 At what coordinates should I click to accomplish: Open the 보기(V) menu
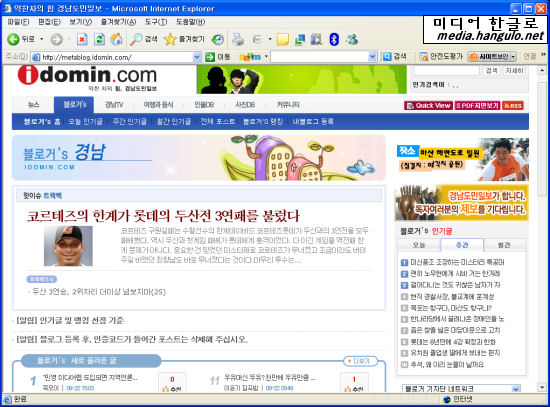[80, 22]
